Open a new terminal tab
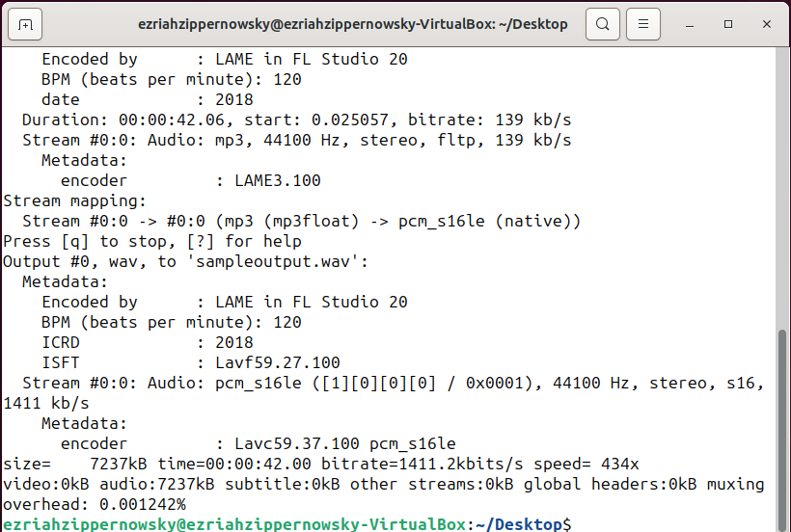Image resolution: width=791 pixels, height=532 pixels. pyautogui.click(x=25, y=24)
